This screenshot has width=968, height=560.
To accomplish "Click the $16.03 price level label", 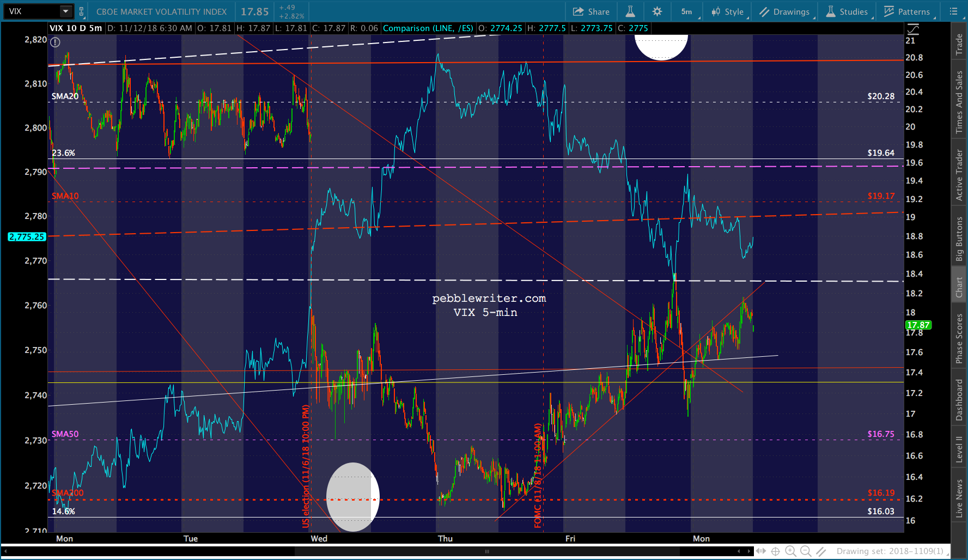I will click(x=881, y=512).
